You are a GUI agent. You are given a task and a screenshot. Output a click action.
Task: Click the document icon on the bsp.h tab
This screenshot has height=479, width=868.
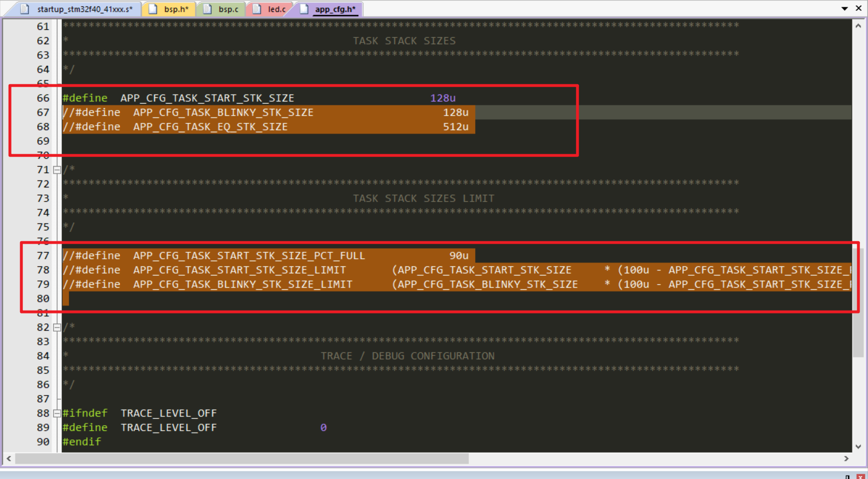[153, 9]
